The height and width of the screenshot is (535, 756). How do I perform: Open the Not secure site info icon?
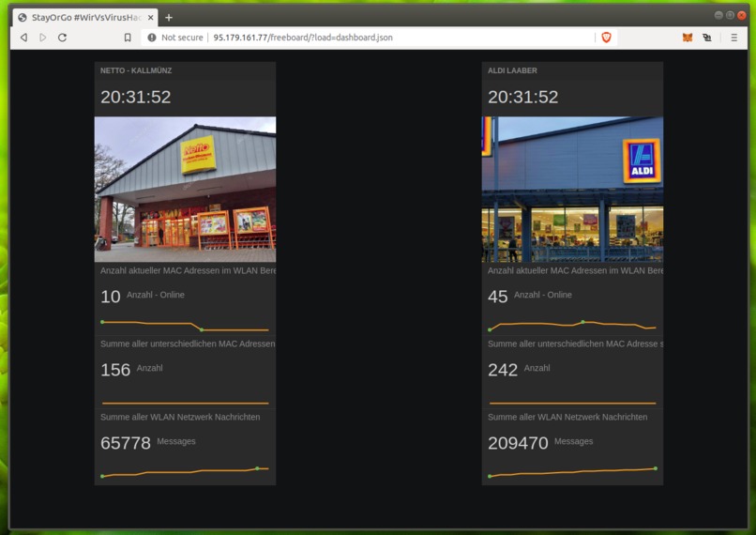tap(151, 38)
